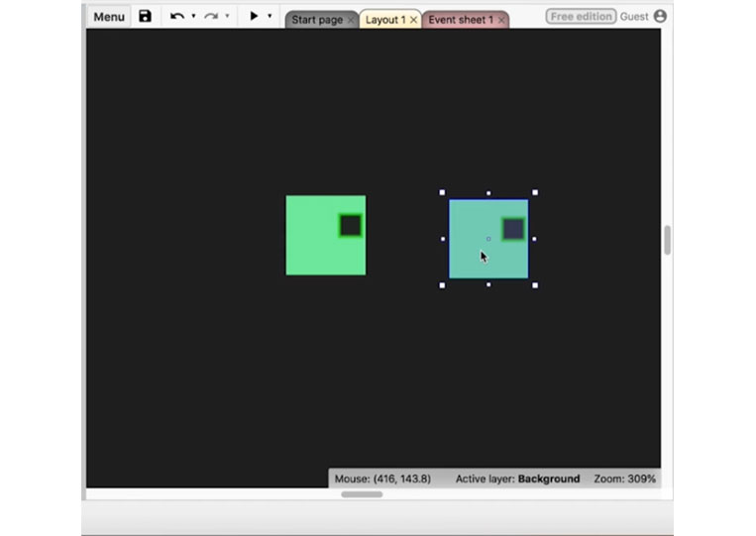The height and width of the screenshot is (536, 756).
Task: Click the bottom-middle resize handle of selection
Action: coord(488,285)
